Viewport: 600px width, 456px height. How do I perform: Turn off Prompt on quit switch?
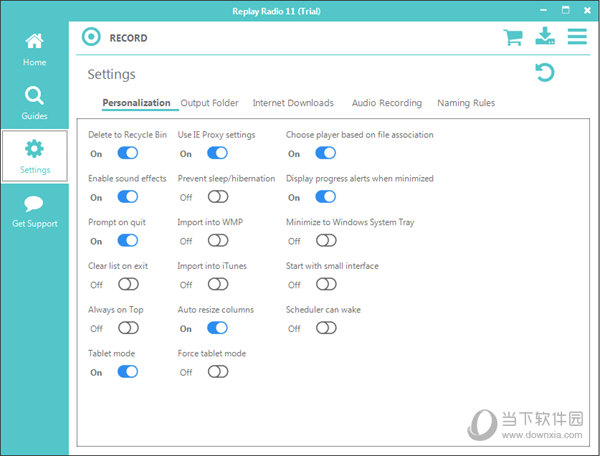point(128,240)
